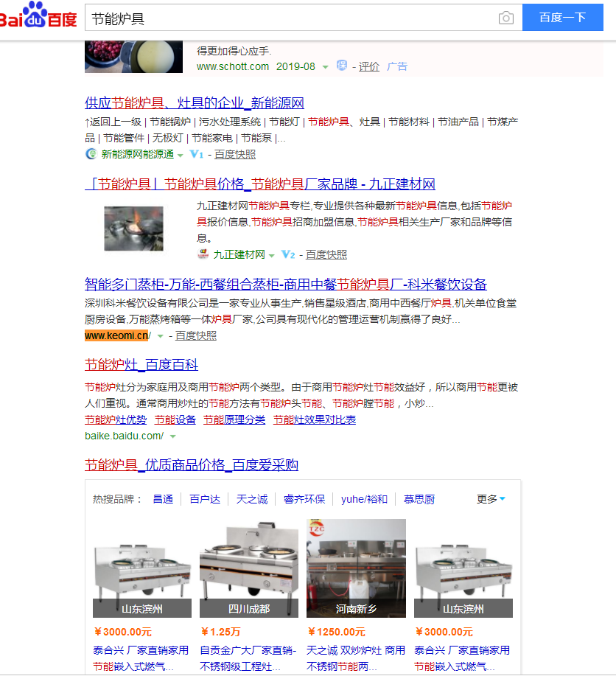Click the baike.baidu.com URL

(124, 436)
